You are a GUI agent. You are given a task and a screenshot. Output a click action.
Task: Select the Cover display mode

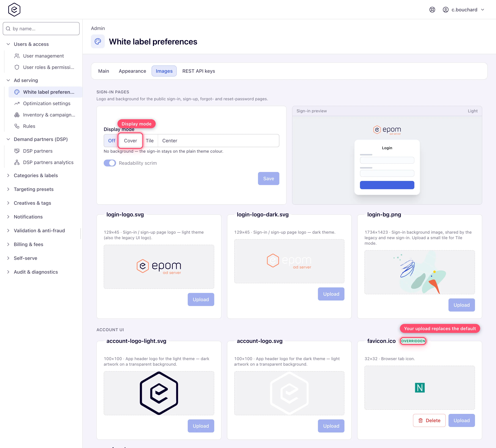coord(130,141)
